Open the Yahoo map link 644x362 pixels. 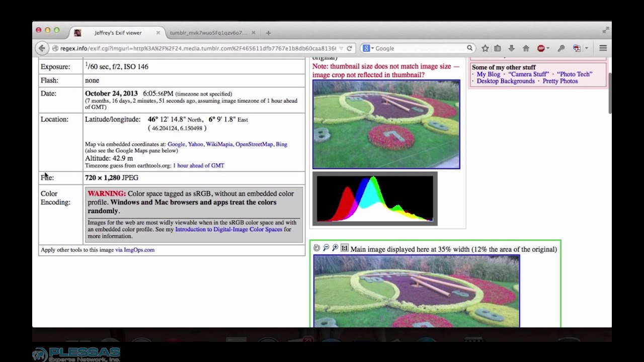pos(196,144)
